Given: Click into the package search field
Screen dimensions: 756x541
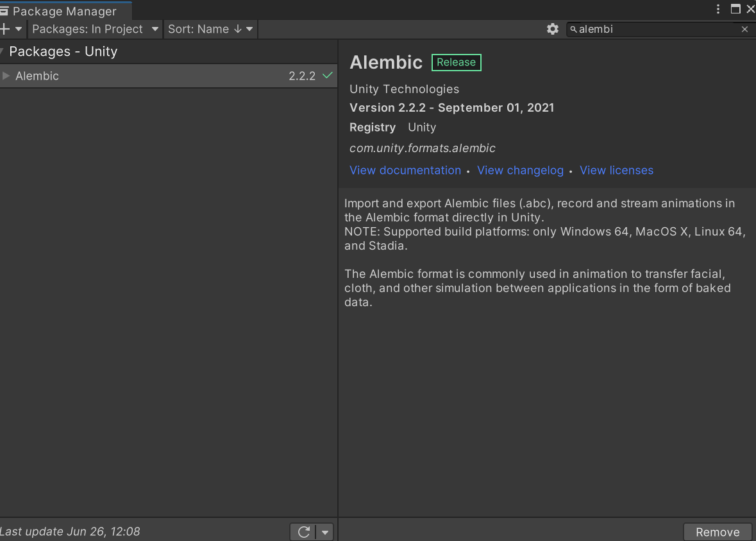Looking at the screenshot, I should click(659, 30).
